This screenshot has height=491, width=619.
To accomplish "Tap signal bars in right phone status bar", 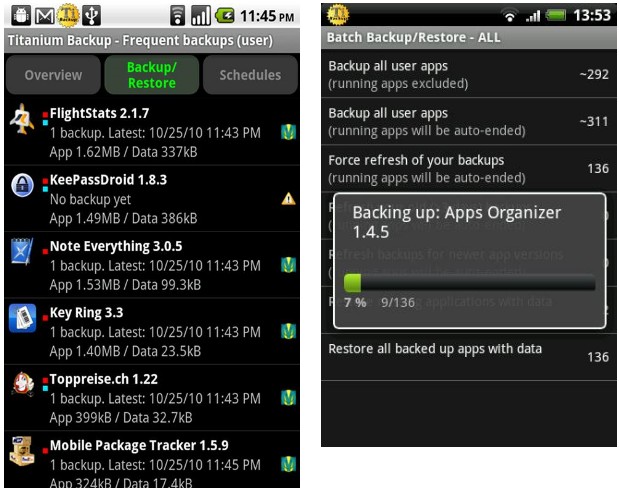I will tap(533, 16).
